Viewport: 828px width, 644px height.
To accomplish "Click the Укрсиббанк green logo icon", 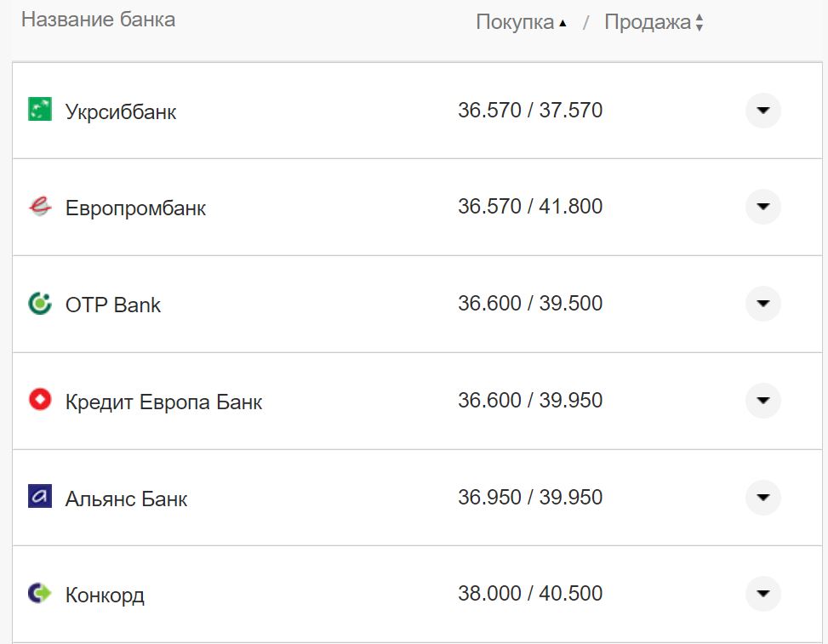I will pos(40,110).
